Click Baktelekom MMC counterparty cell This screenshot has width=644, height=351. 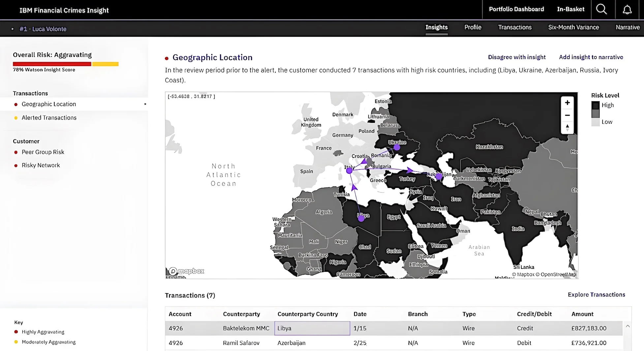[x=246, y=328]
